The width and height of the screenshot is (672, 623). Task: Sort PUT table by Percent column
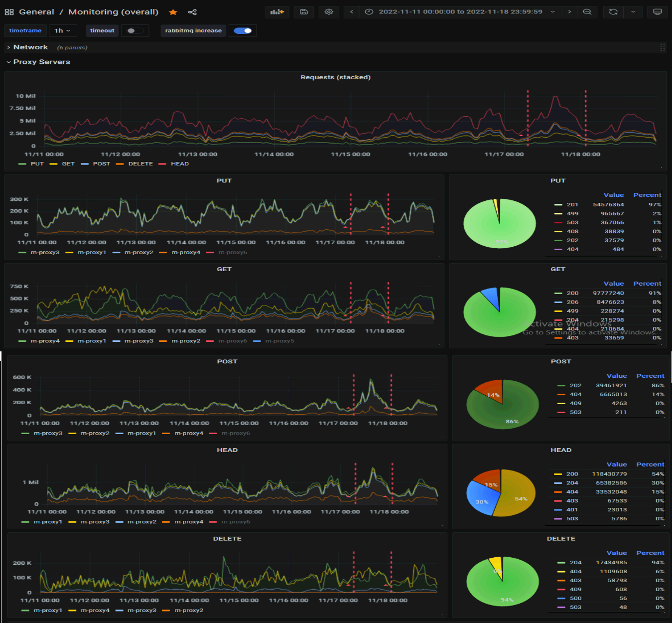(647, 195)
